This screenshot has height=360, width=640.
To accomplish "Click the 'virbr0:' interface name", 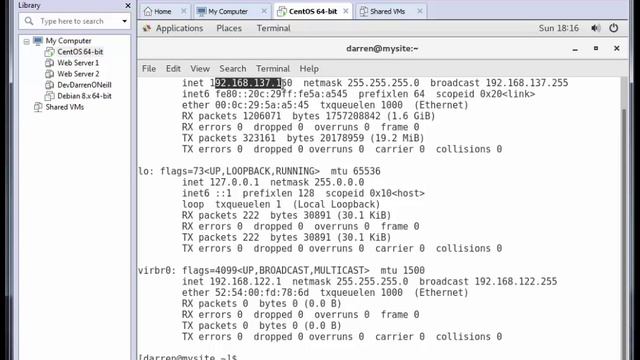I will coord(157,270).
